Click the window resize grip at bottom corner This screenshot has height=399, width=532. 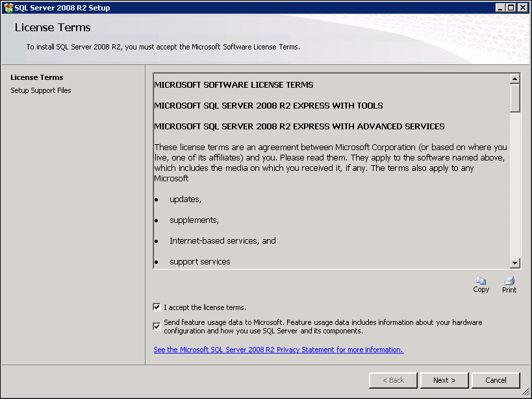[526, 393]
